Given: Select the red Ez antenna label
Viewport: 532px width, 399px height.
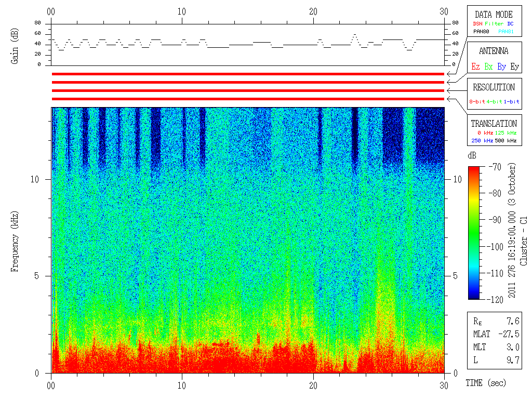Looking at the screenshot, I should (x=475, y=66).
